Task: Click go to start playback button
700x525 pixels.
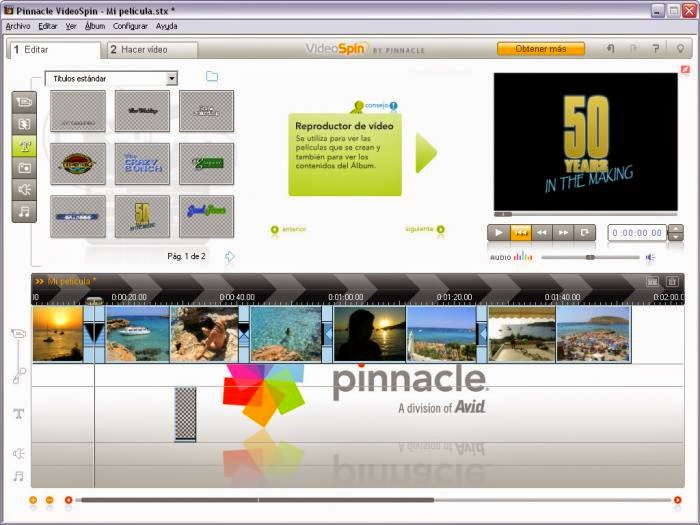Action: click(521, 233)
